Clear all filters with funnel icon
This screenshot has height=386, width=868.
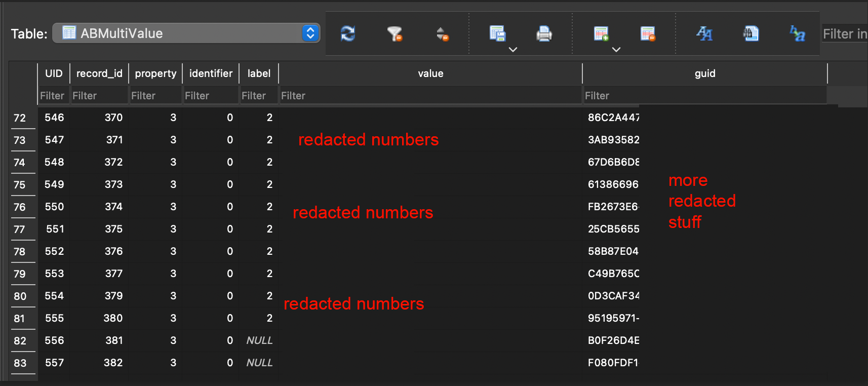click(x=394, y=34)
